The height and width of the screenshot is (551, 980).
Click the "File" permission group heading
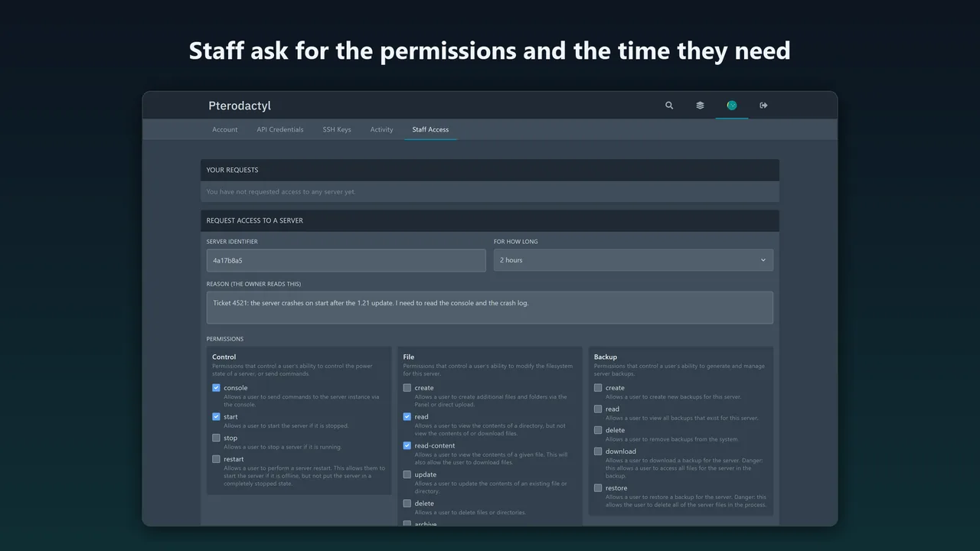[409, 357]
